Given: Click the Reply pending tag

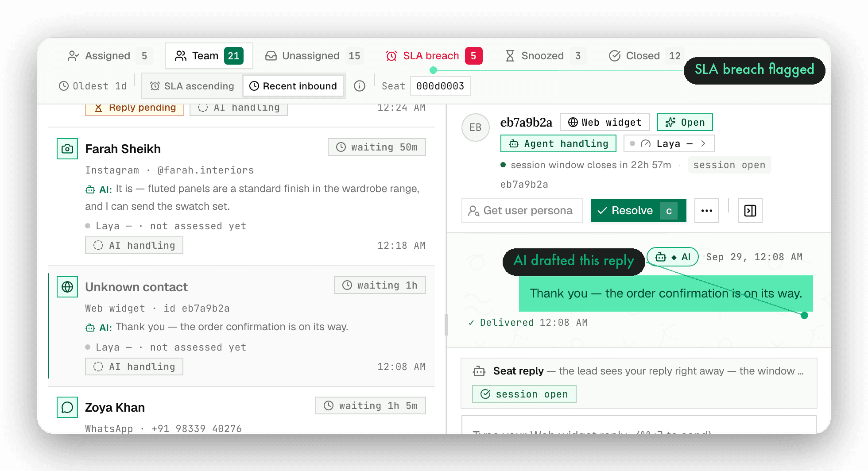Looking at the screenshot, I should coord(135,109).
